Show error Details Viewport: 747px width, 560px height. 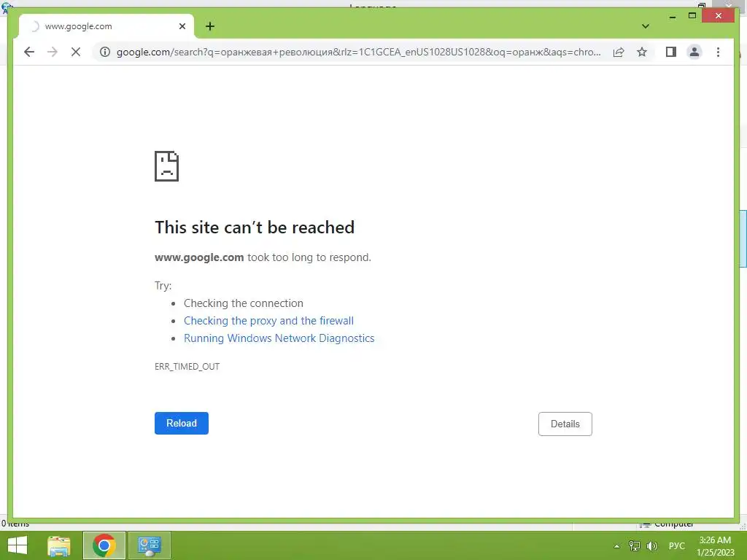point(565,424)
